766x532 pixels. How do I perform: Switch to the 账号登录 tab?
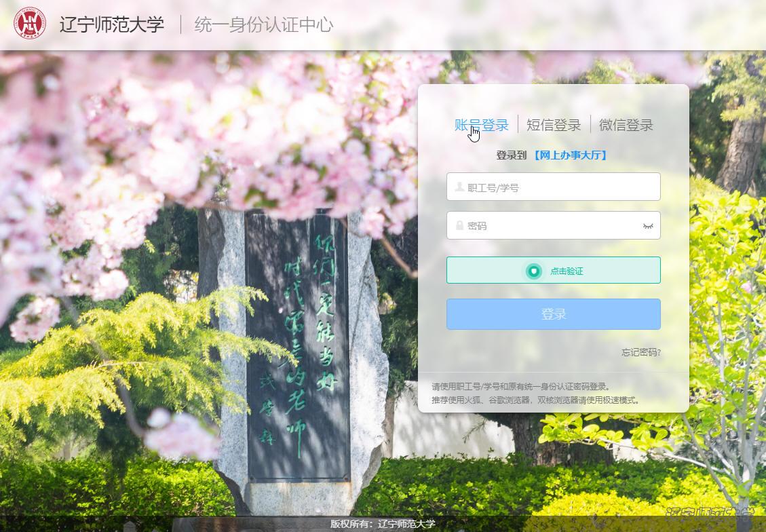[x=481, y=125]
